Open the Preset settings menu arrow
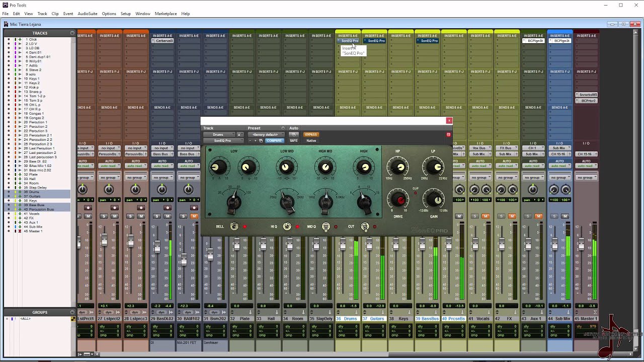 pyautogui.click(x=283, y=128)
